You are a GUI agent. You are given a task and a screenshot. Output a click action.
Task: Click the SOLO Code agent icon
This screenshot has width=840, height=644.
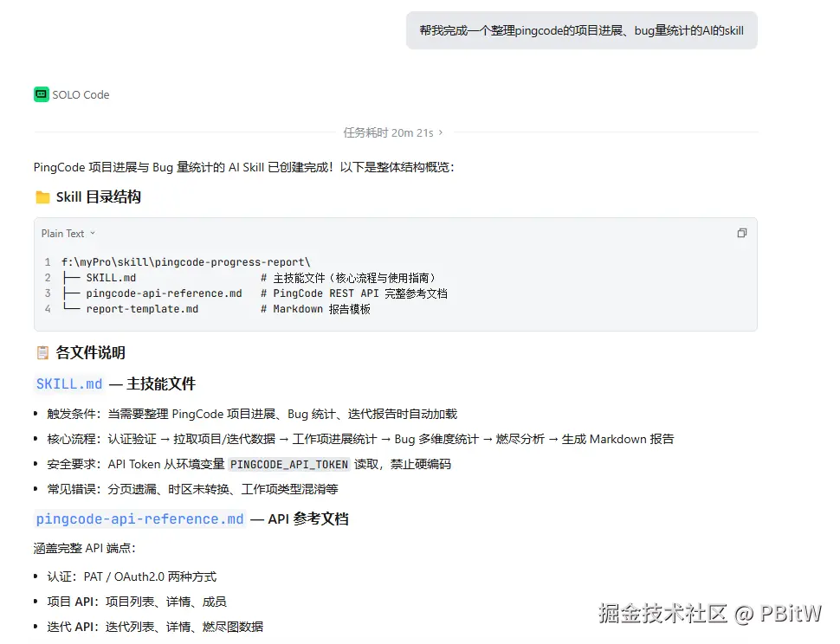tap(42, 94)
